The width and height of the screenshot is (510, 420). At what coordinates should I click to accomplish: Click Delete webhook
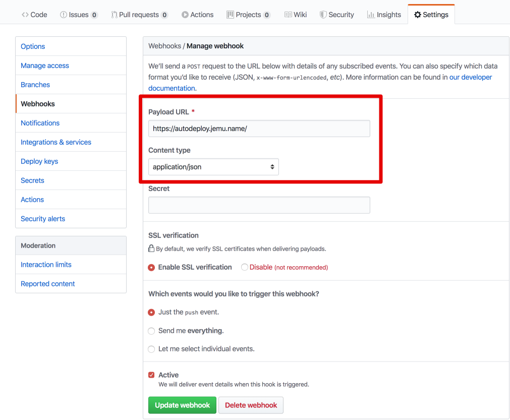coord(251,405)
